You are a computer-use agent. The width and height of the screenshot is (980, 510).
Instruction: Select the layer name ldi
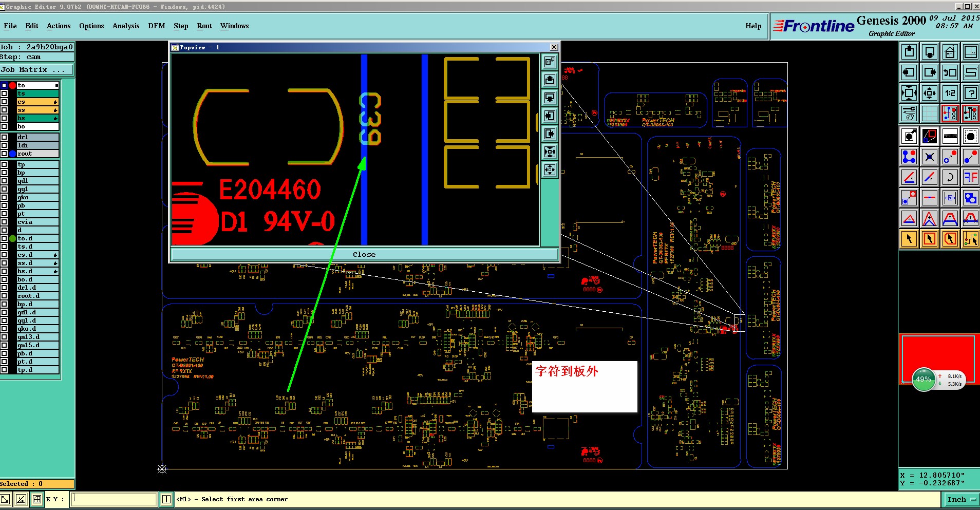[x=38, y=145]
